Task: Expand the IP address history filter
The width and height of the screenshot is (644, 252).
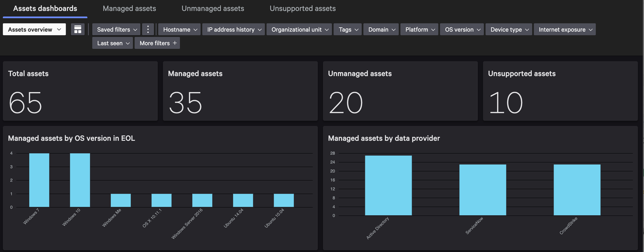Action: point(234,29)
